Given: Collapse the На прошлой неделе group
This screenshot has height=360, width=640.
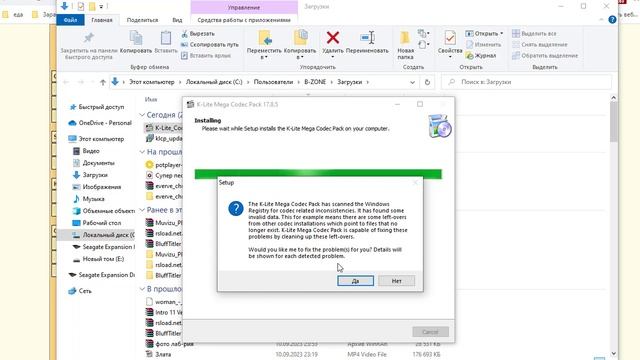Looking at the screenshot, I should pyautogui.click(x=142, y=152).
